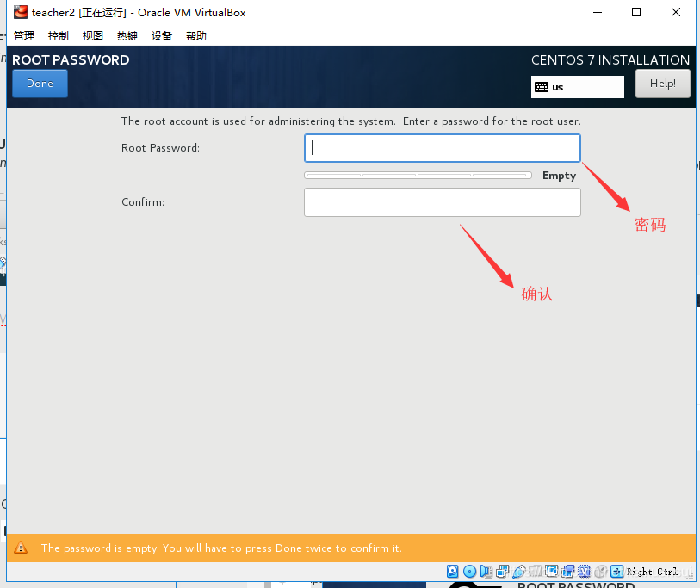Click the recording status icon
This screenshot has height=588, width=700.
568,571
